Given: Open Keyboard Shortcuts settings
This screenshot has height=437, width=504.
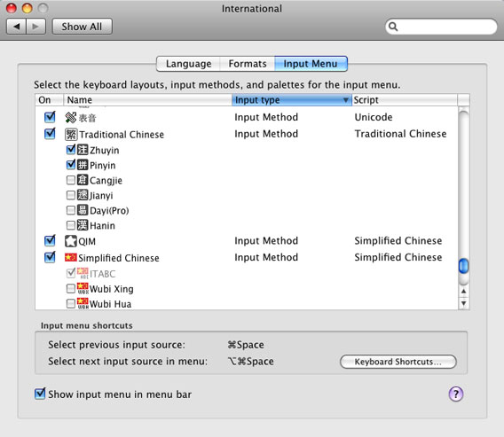Looking at the screenshot, I should [398, 362].
